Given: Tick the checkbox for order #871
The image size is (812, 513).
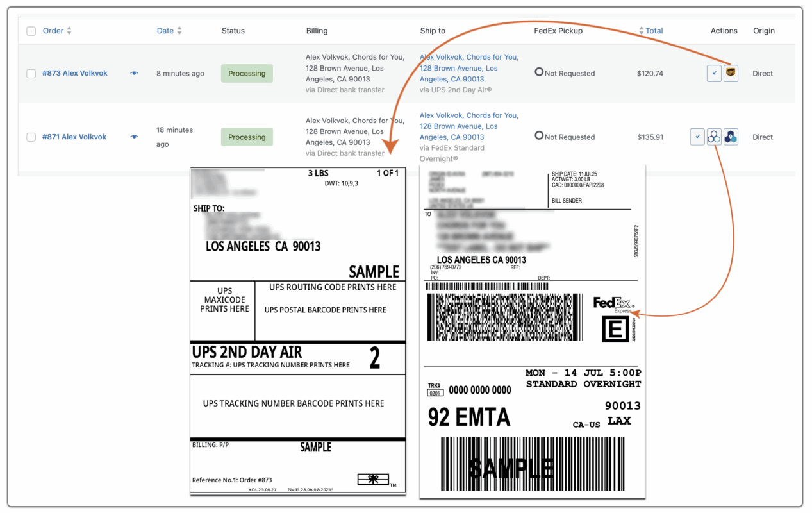Looking at the screenshot, I should coord(31,137).
